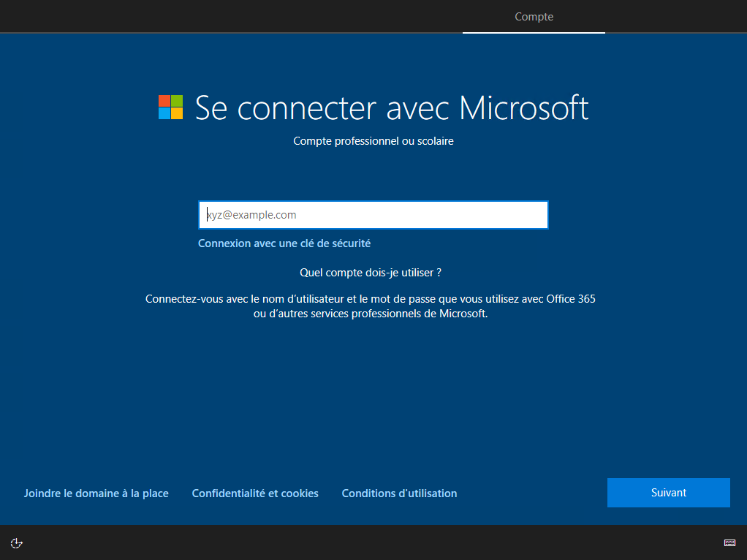The height and width of the screenshot is (560, 747).
Task: Click the accessibility options icon
Action: (18, 542)
